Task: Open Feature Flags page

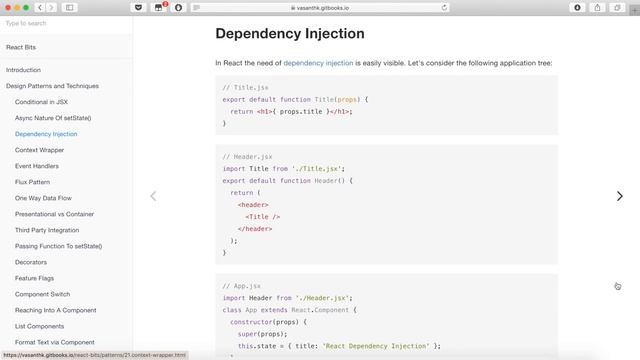Action: click(34, 278)
